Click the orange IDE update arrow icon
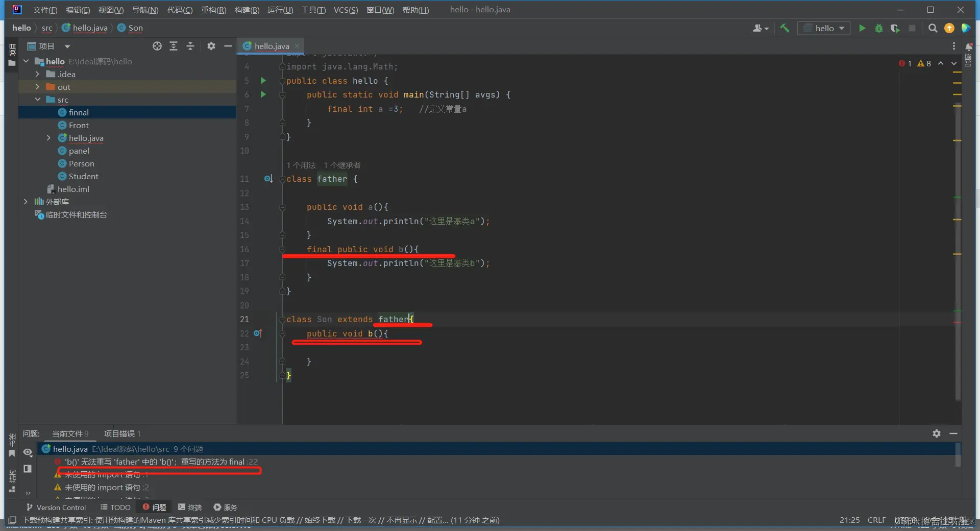 (x=949, y=28)
